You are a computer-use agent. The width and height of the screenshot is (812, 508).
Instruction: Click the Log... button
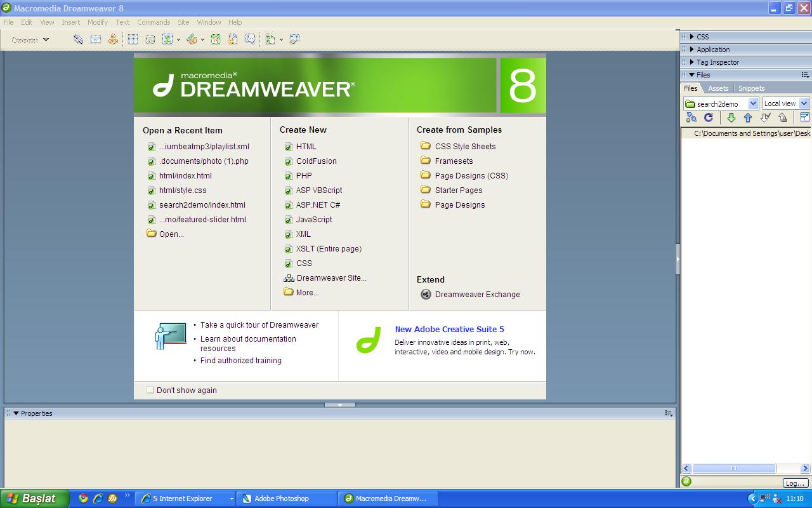coord(794,483)
